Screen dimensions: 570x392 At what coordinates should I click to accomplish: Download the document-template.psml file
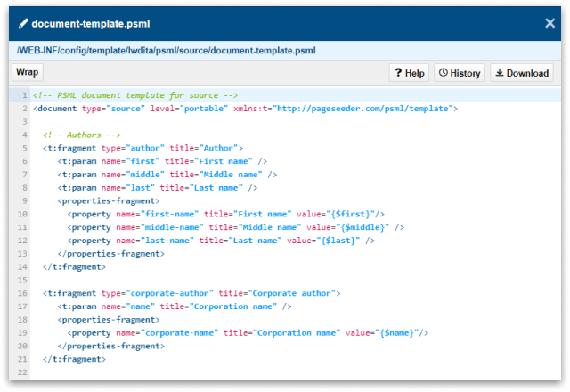(521, 73)
